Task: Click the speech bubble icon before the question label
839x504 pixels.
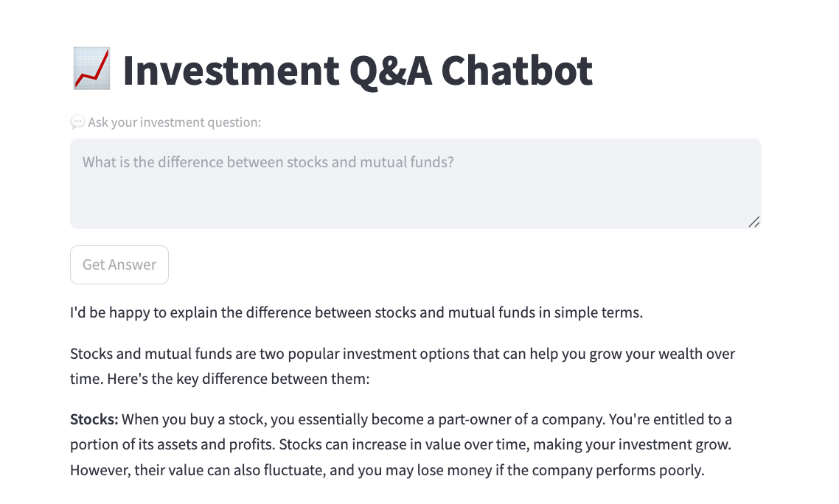Action: (x=77, y=122)
